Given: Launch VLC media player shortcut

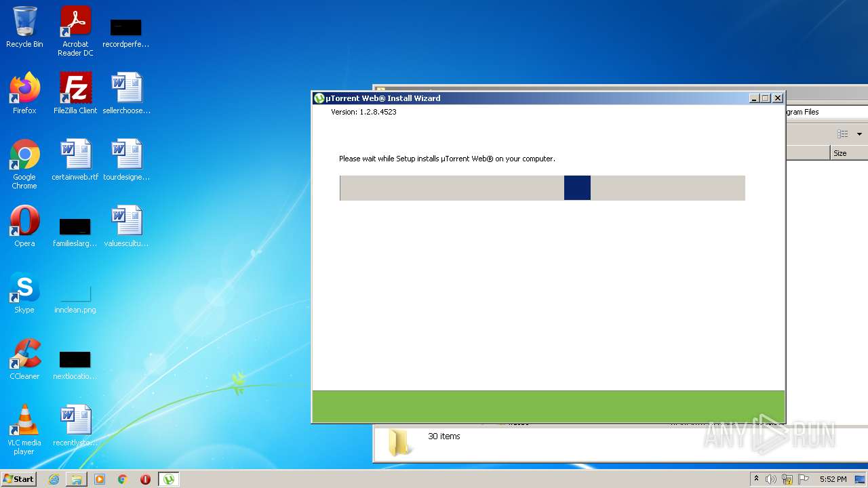Looking at the screenshot, I should click(24, 430).
